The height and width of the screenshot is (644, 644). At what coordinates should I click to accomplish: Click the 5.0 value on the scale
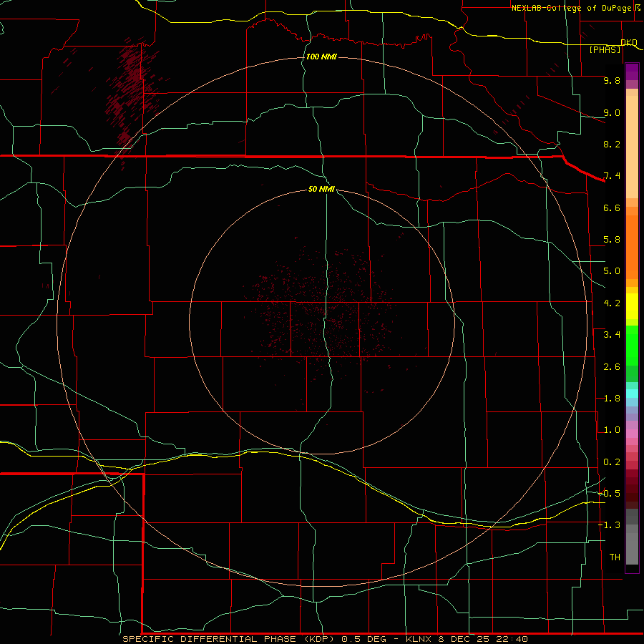[x=612, y=271]
